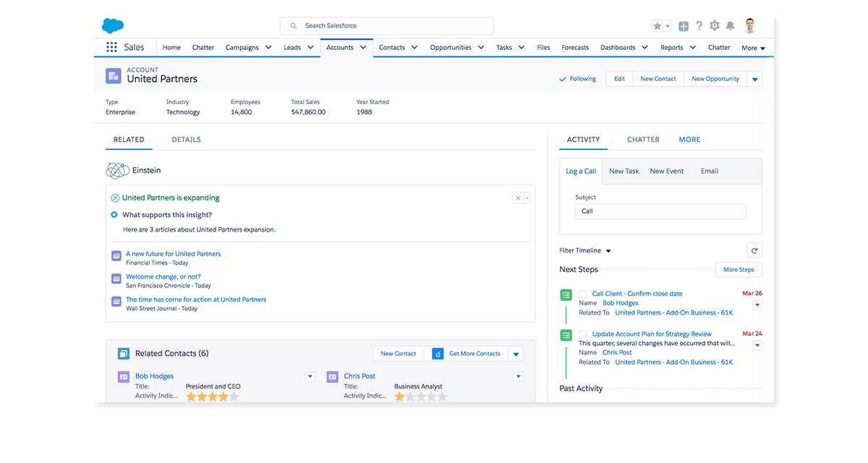868x463 pixels.
Task: Switch to the Details tab
Action: [186, 140]
